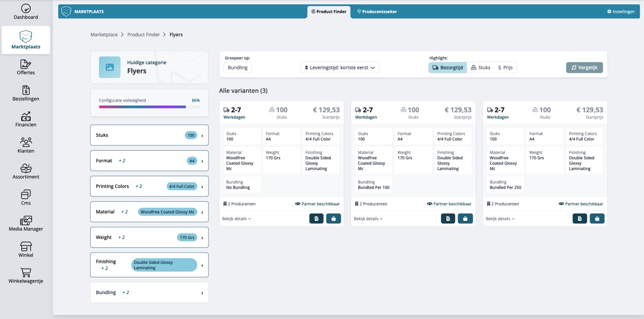644x319 pixels.
Task: Open the Dashboard sidebar icon
Action: (26, 12)
